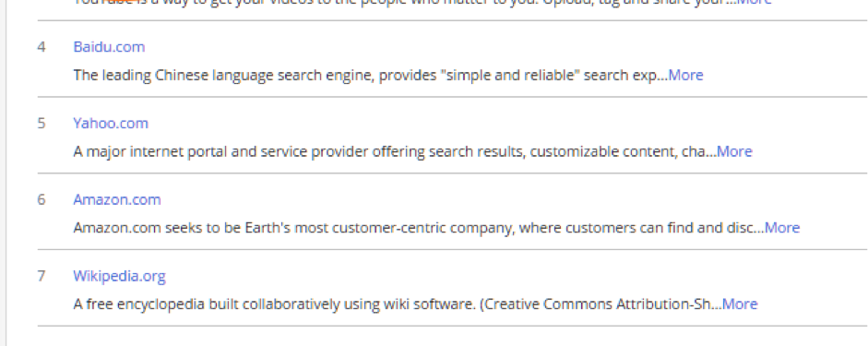Expand Yahoo description with More link
The image size is (868, 346).
click(734, 151)
